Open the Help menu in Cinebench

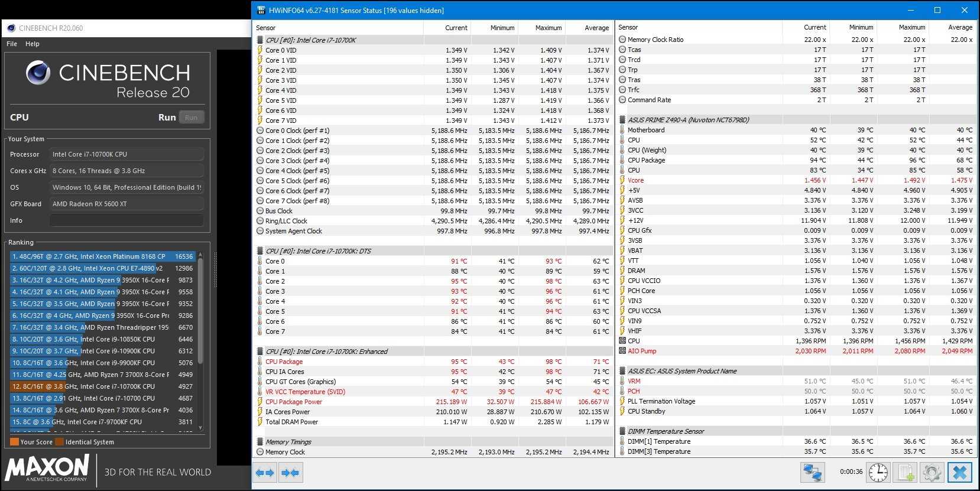(33, 44)
